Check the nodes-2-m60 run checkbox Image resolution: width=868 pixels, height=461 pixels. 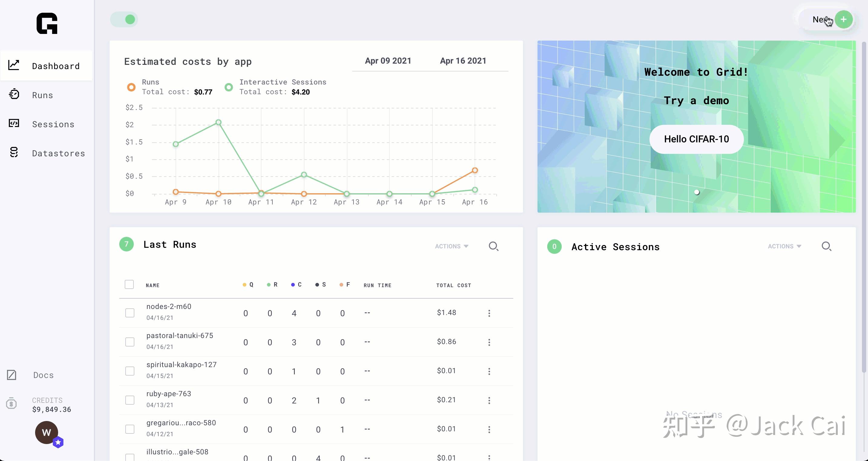(x=130, y=312)
